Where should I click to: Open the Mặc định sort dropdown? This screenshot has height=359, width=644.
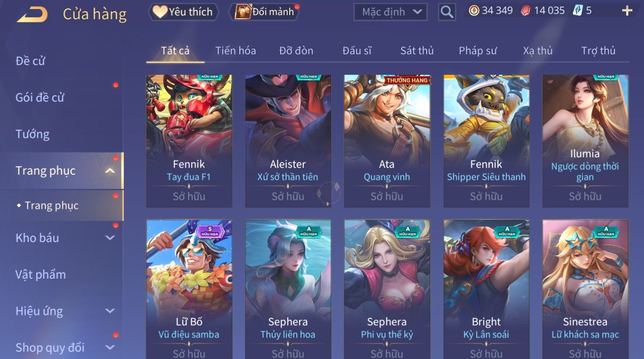[x=390, y=12]
